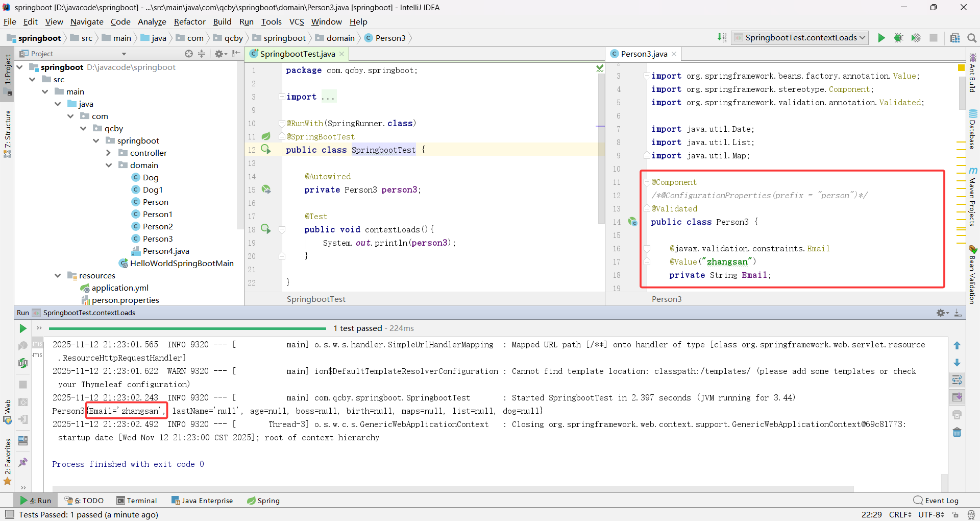Viewport: 980px width, 521px height.
Task: Collapse the resources folder
Action: pos(58,276)
